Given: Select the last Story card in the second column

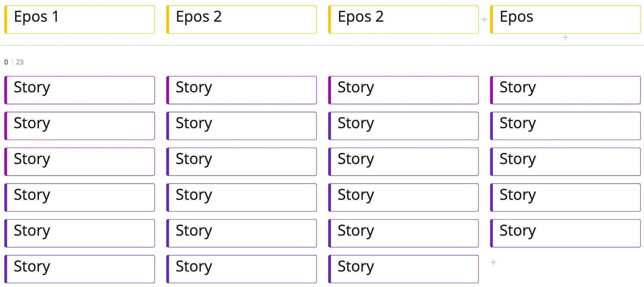Looking at the screenshot, I should [x=241, y=269].
